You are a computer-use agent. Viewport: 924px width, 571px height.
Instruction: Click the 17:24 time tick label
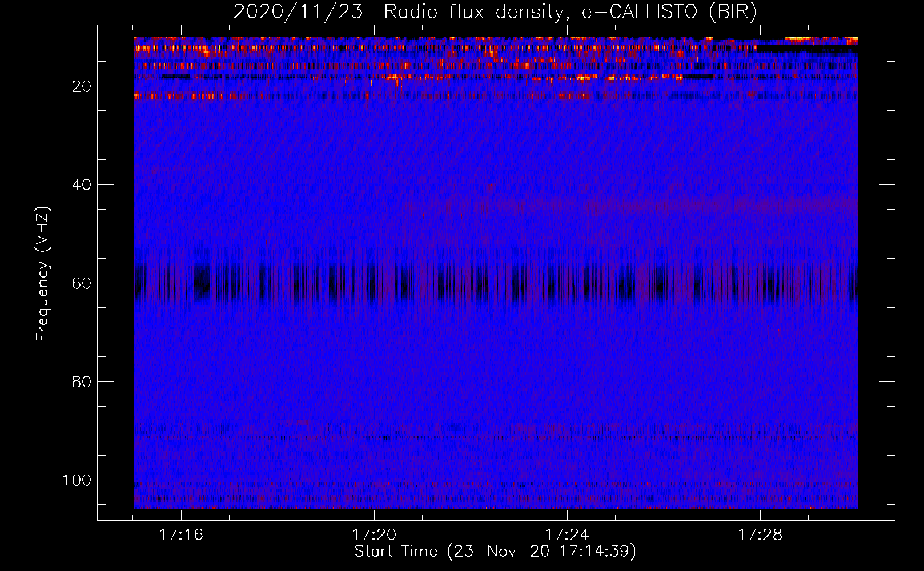coord(567,535)
